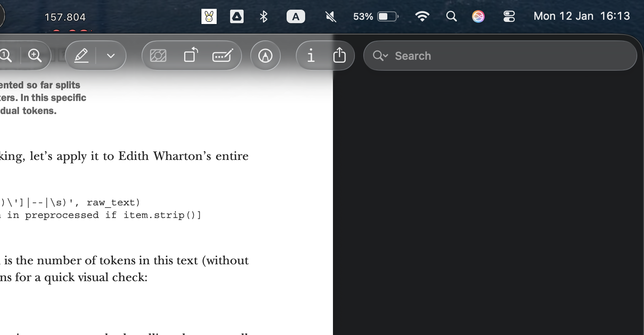Click into the Search text field
The height and width of the screenshot is (335, 644).
tap(506, 56)
